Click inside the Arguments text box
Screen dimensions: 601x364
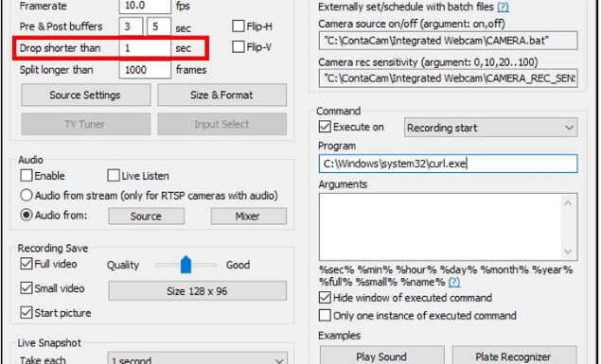(441, 227)
